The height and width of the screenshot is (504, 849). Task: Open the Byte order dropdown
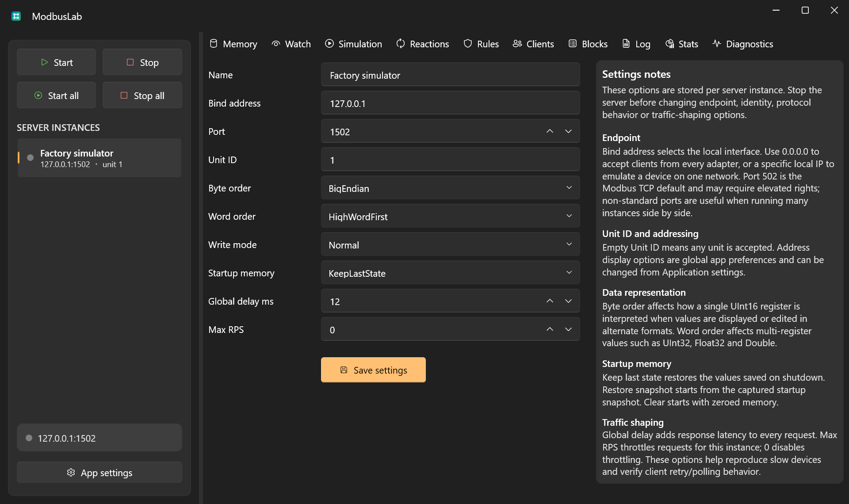450,188
